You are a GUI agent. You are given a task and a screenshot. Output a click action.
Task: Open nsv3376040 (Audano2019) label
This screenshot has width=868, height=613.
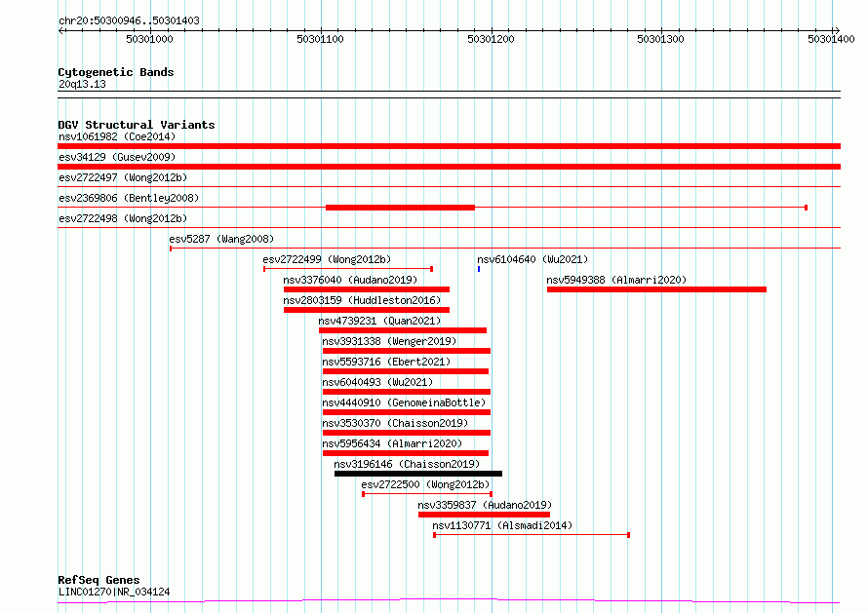[350, 280]
